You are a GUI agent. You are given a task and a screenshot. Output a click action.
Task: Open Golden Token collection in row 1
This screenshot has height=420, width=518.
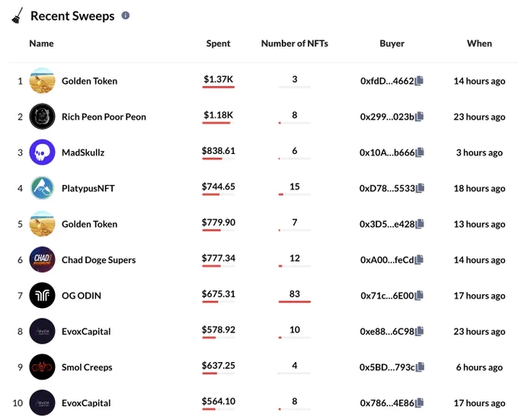click(90, 81)
